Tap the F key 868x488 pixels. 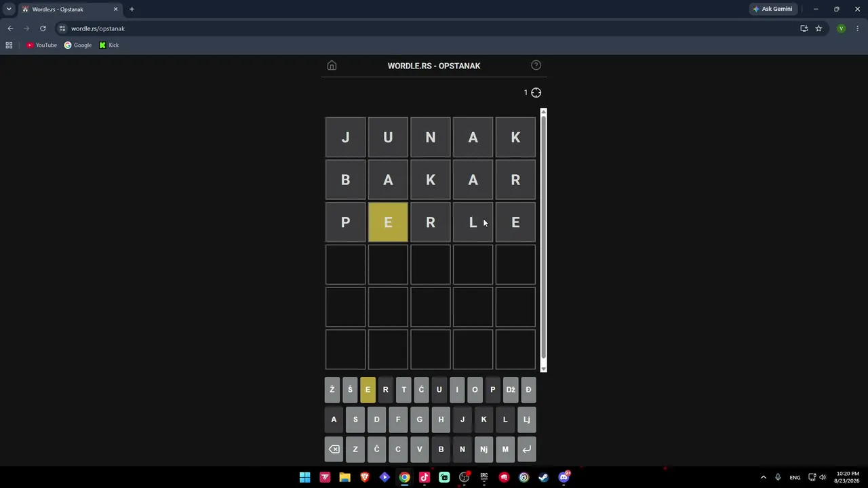click(398, 420)
